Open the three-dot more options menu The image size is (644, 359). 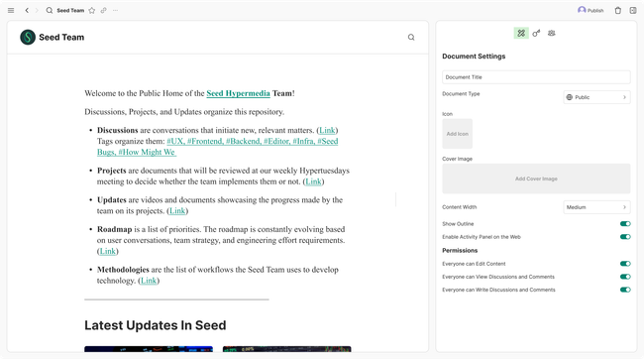click(115, 11)
